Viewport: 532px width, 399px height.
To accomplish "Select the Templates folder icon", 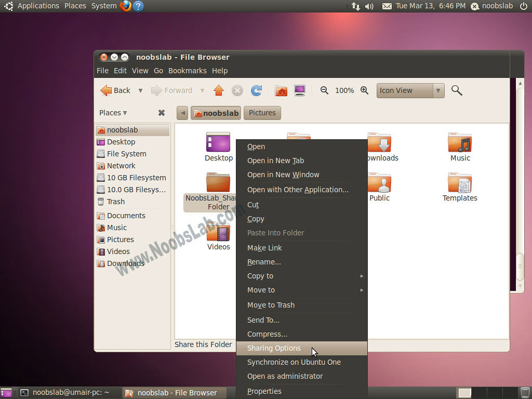I will coord(460,182).
